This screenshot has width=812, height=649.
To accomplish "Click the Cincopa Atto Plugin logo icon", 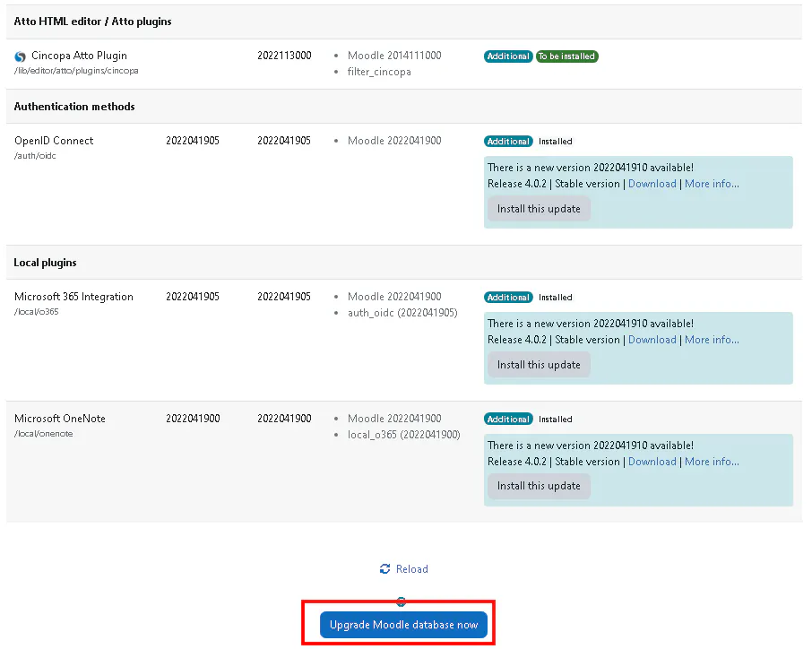I will pos(21,56).
